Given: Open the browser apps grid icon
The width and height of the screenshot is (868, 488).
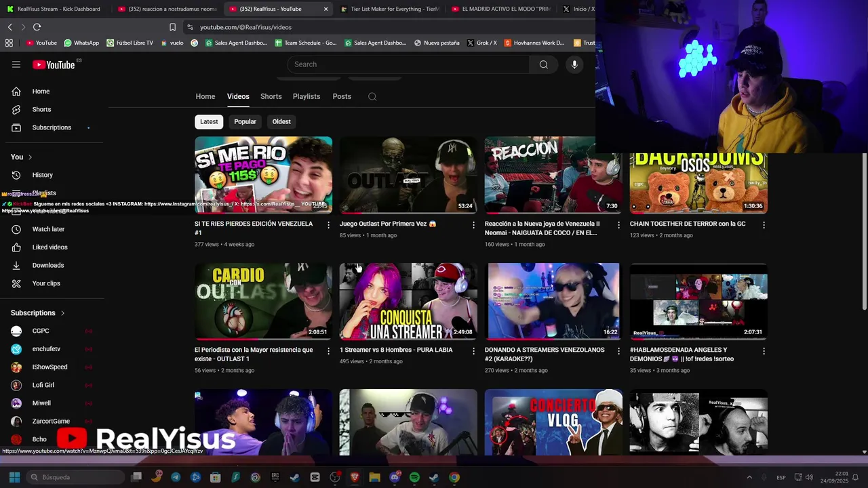Looking at the screenshot, I should [9, 43].
